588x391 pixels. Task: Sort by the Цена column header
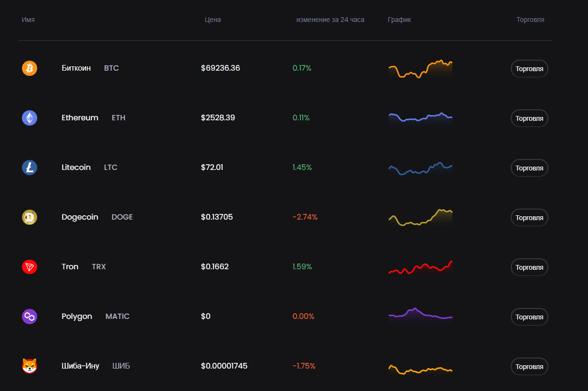coord(213,20)
